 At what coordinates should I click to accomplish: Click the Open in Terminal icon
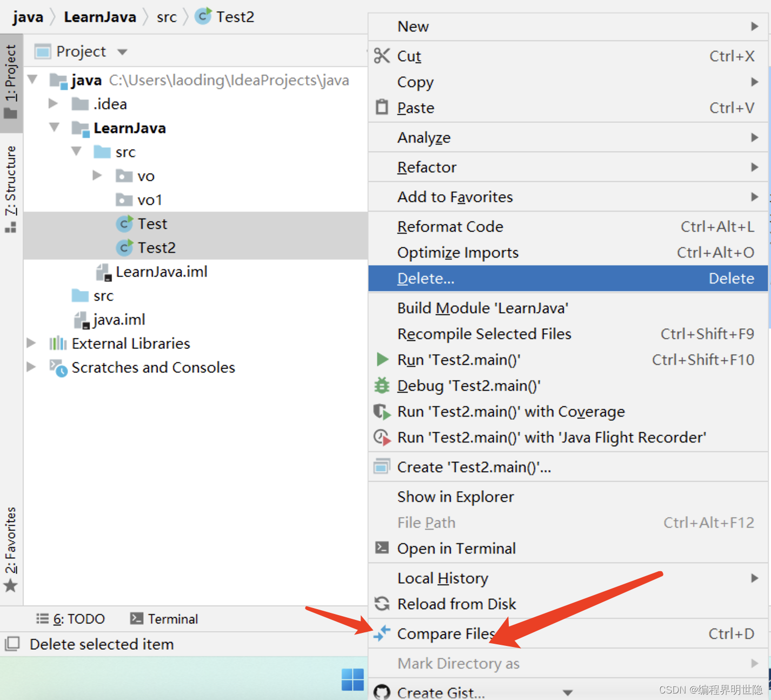click(x=382, y=547)
